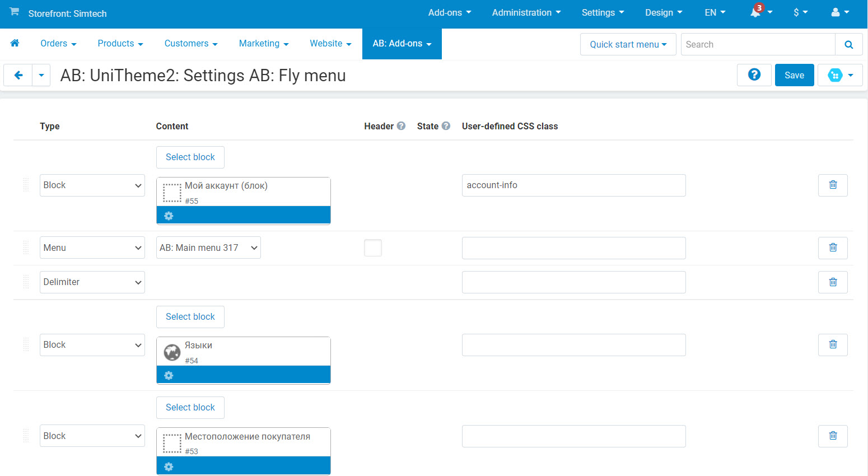
Task: Delete the Delimiter row with trash icon
Action: 833,282
